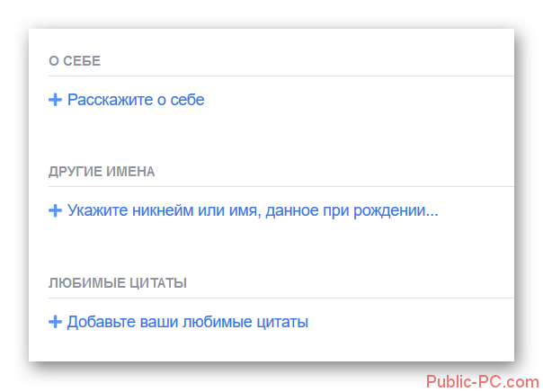The image size is (543, 392).
Task: Click the divider line under ЛЮБИМЫЕ ЦИТАТЫ
Action: 281,298
